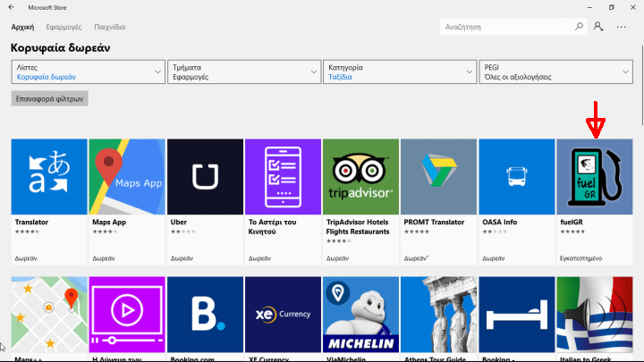Open the fuelGR gas pump icon tile
This screenshot has width=644, height=362.
click(x=594, y=176)
